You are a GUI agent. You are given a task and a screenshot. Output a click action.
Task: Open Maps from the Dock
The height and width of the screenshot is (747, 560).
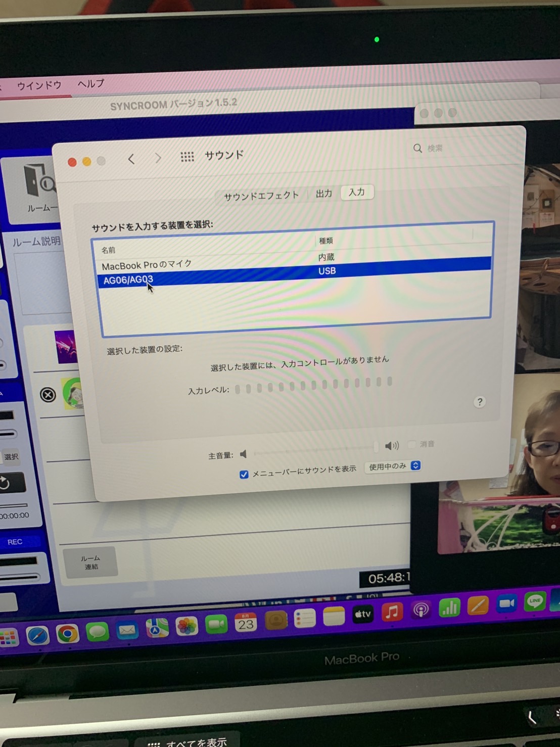[157, 628]
